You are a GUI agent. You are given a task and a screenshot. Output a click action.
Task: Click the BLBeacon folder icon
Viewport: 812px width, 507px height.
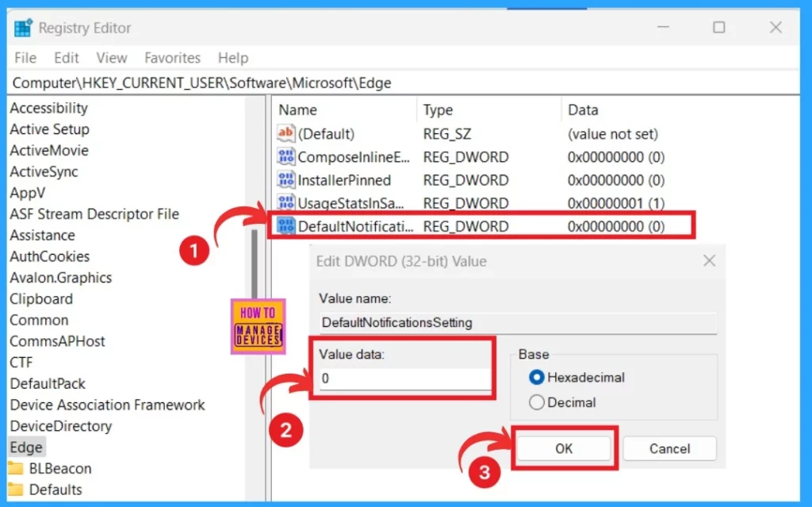tap(16, 468)
